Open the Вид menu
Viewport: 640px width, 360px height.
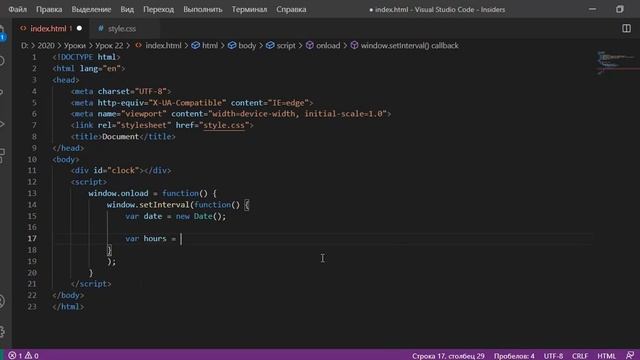127,9
